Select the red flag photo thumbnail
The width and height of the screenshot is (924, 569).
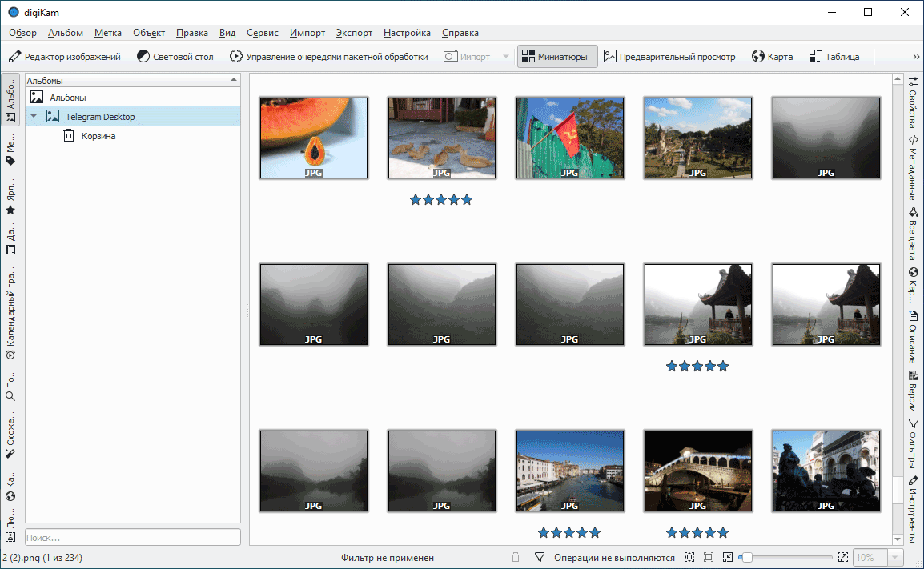pyautogui.click(x=569, y=138)
